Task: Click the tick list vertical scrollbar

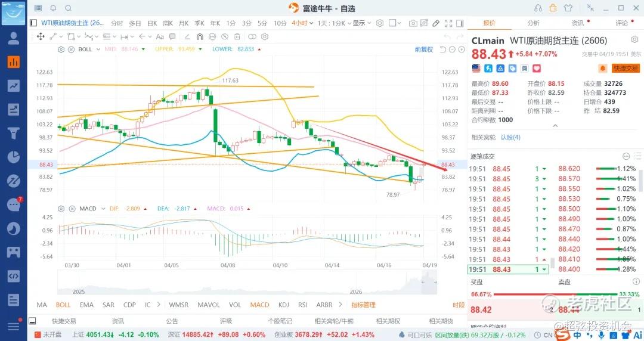Action: 553,263
